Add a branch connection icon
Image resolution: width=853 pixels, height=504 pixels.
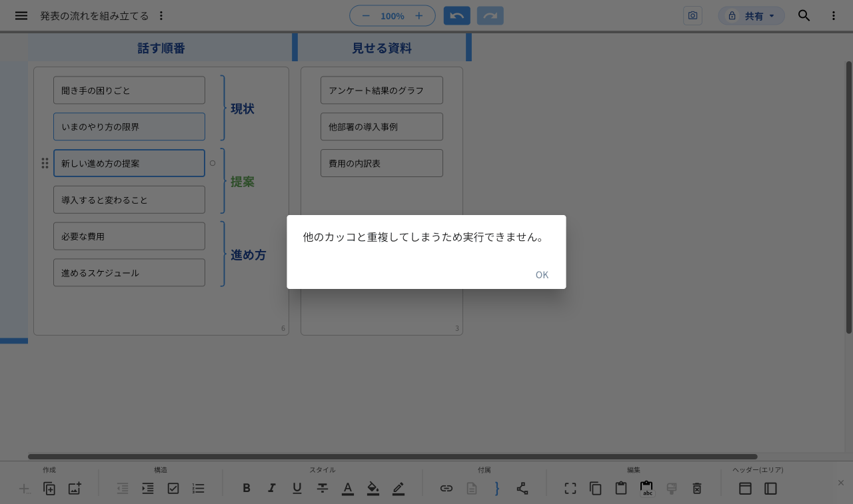(522, 489)
